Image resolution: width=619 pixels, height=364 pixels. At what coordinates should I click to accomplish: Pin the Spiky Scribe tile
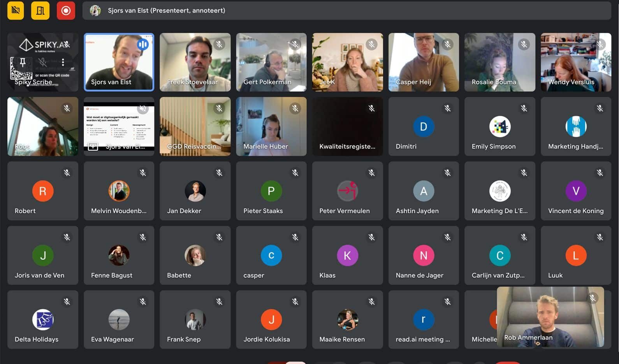(x=23, y=62)
